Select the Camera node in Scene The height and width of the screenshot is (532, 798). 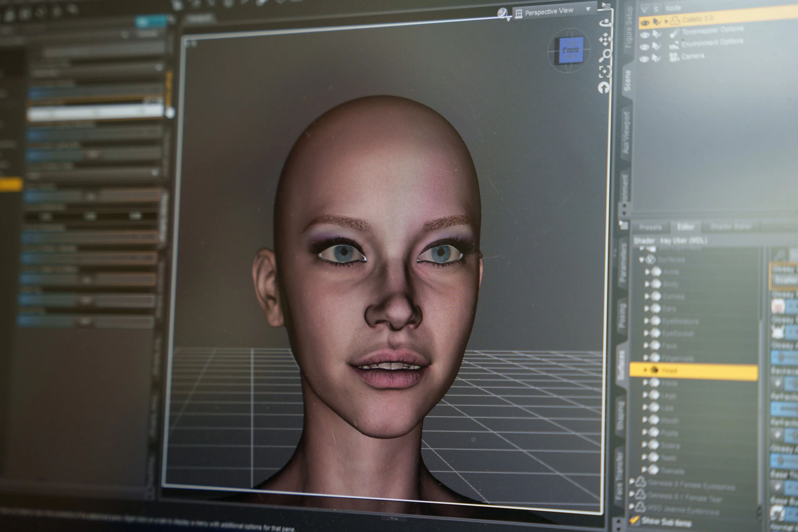[x=692, y=56]
